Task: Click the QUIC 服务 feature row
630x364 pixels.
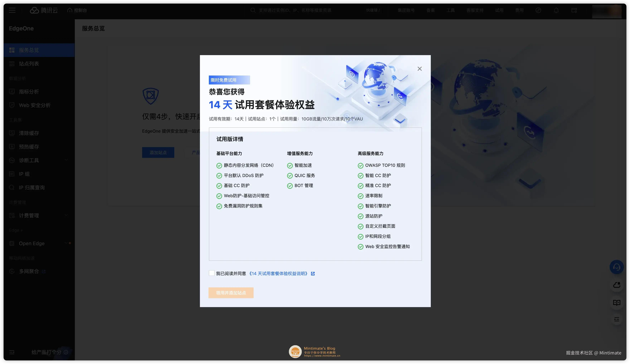Action: [301, 176]
